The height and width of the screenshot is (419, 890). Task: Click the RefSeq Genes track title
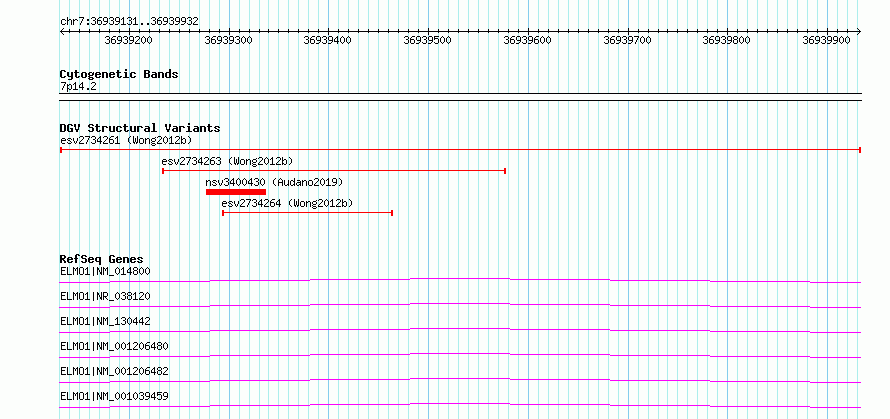[x=102, y=259]
